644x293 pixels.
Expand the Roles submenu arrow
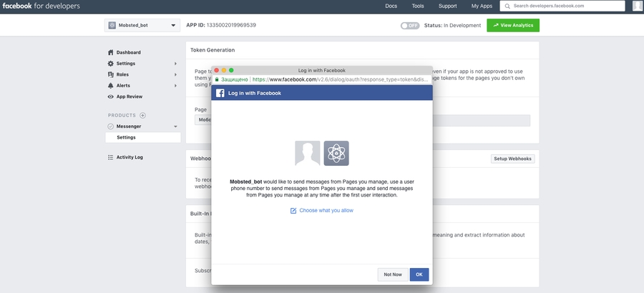click(176, 74)
